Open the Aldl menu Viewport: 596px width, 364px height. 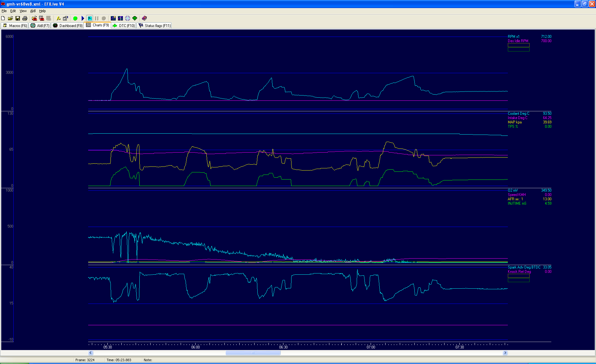pos(33,11)
